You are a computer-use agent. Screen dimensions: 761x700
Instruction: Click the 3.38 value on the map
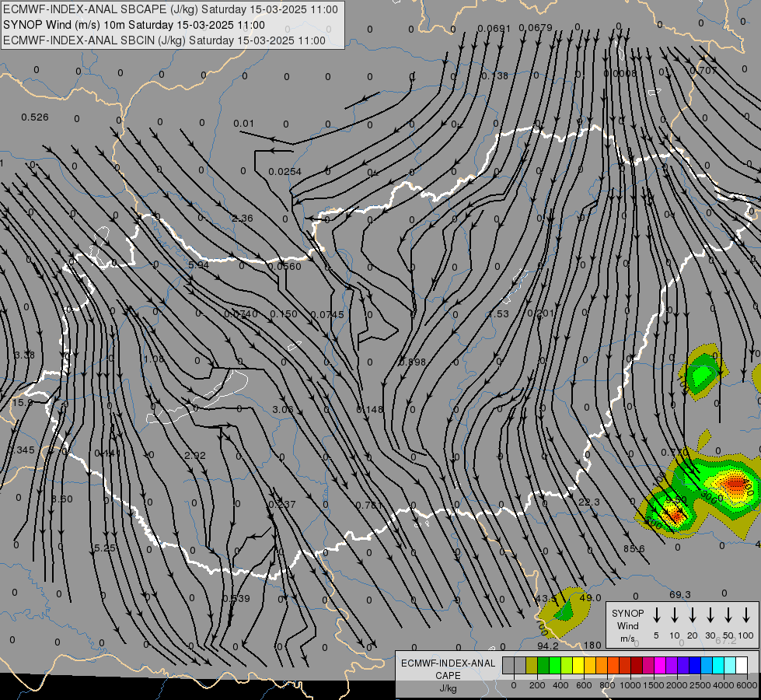point(24,355)
